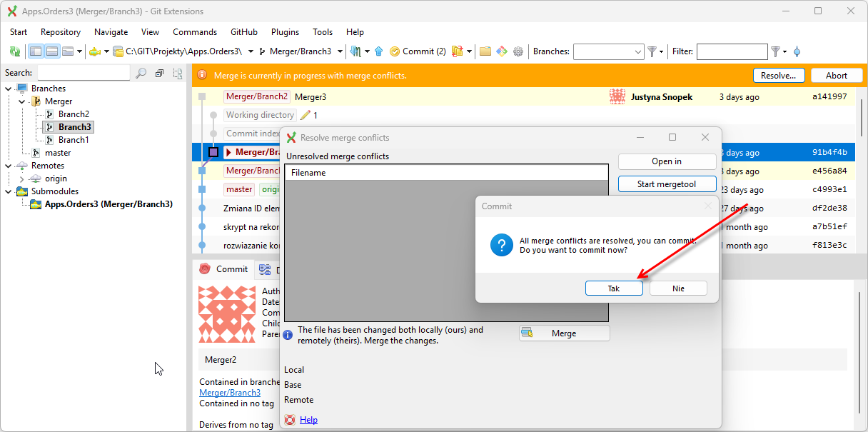Image resolution: width=868 pixels, height=432 pixels.
Task: Click the collapse all icon beside search
Action: point(159,73)
